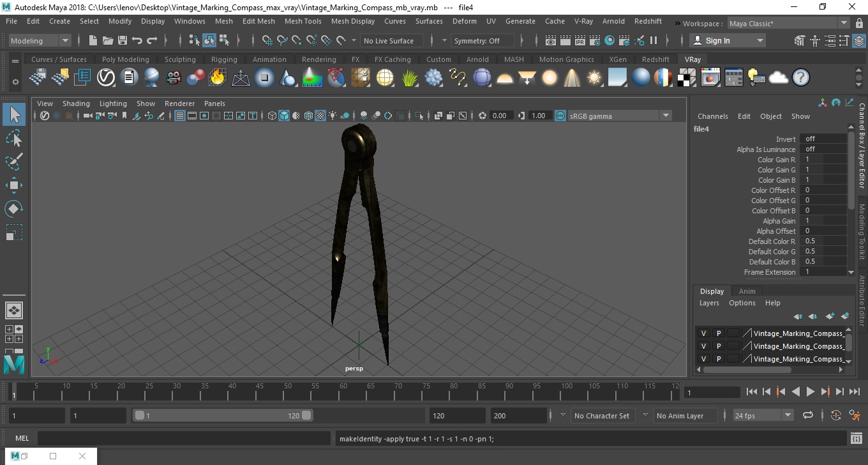Open the Workspace Maya Classic dropdown
This screenshot has width=868, height=465.
pyautogui.click(x=789, y=24)
